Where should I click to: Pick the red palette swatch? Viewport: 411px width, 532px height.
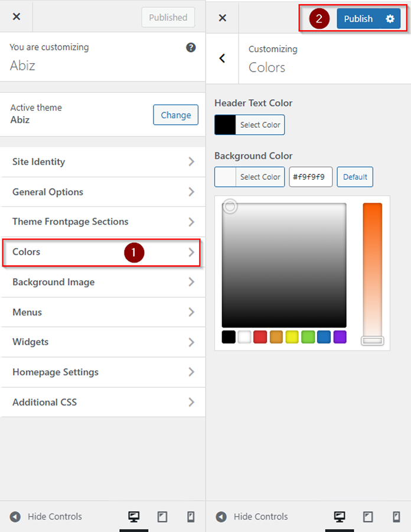click(x=260, y=338)
